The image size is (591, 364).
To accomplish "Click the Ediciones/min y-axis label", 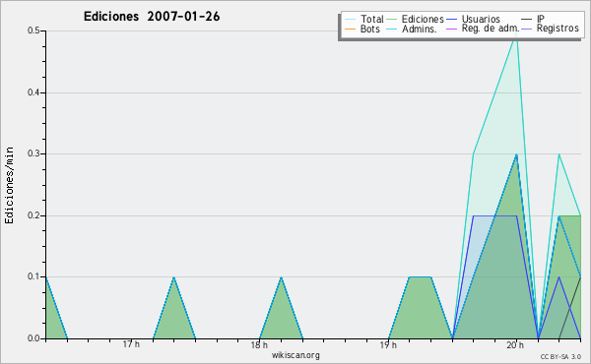I will (x=9, y=185).
